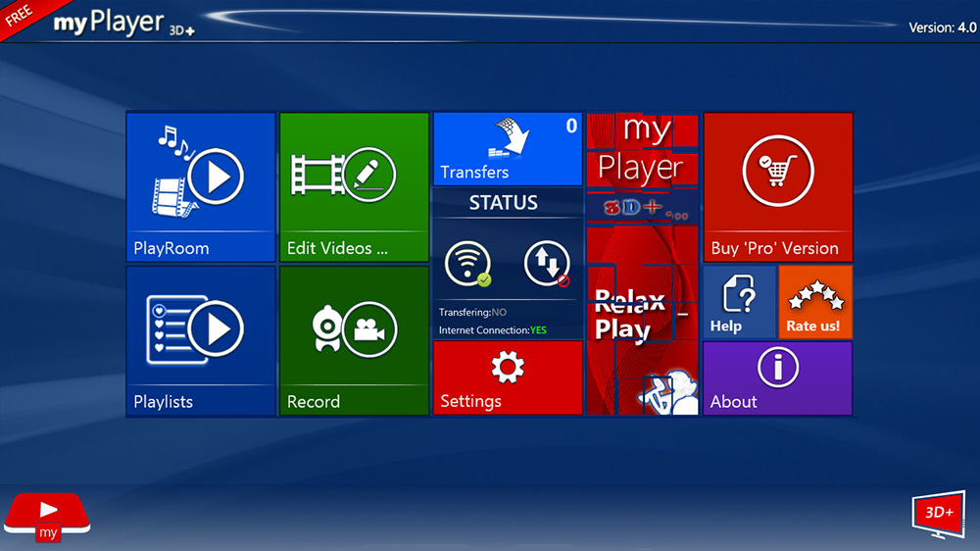The image size is (980, 551).
Task: Open the Help question mark tile
Action: pos(739,302)
